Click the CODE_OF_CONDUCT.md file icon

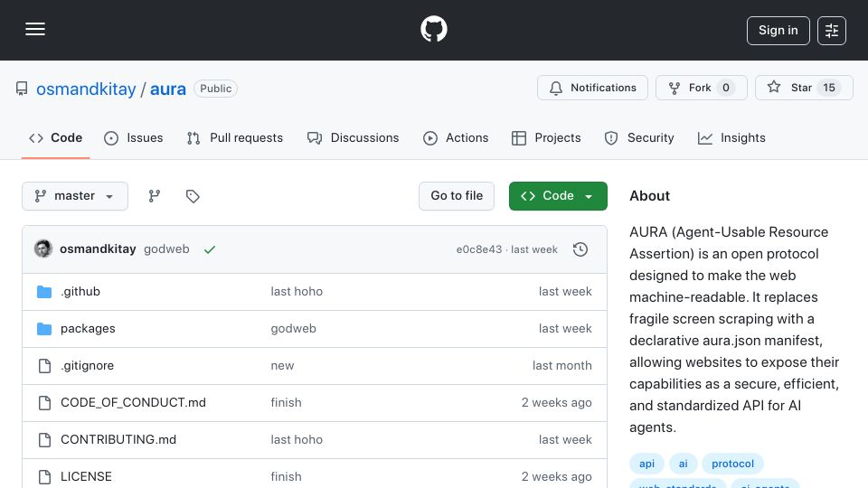pos(44,403)
